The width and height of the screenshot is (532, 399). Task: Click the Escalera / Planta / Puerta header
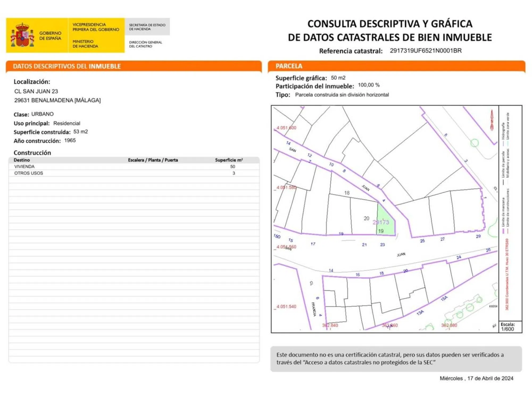[x=153, y=160]
